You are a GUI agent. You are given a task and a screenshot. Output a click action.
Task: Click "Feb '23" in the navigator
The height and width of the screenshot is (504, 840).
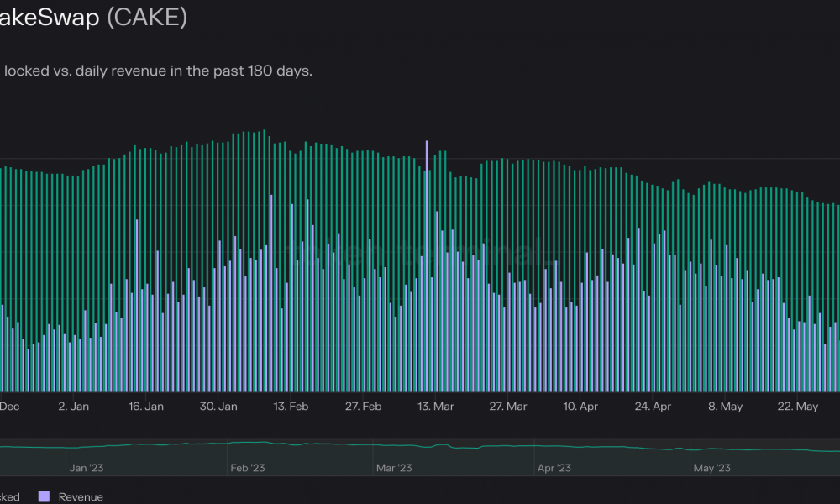pos(248,468)
